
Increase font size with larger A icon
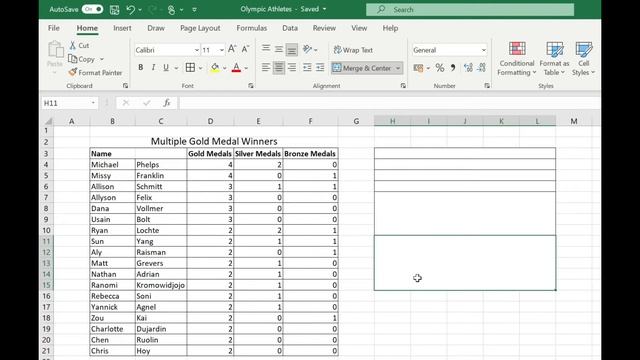coord(232,49)
